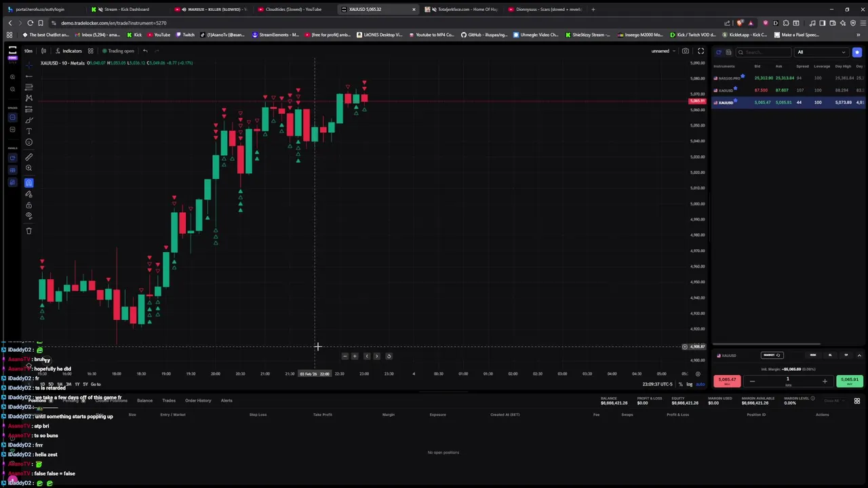
Task: Click the browser address bar URL
Action: tap(113, 23)
